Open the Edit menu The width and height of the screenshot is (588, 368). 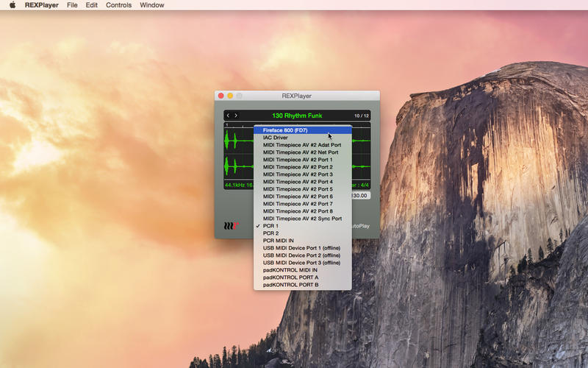(91, 5)
